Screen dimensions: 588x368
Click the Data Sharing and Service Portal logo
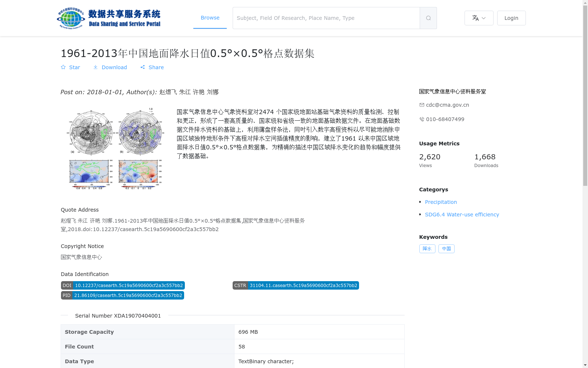click(109, 18)
